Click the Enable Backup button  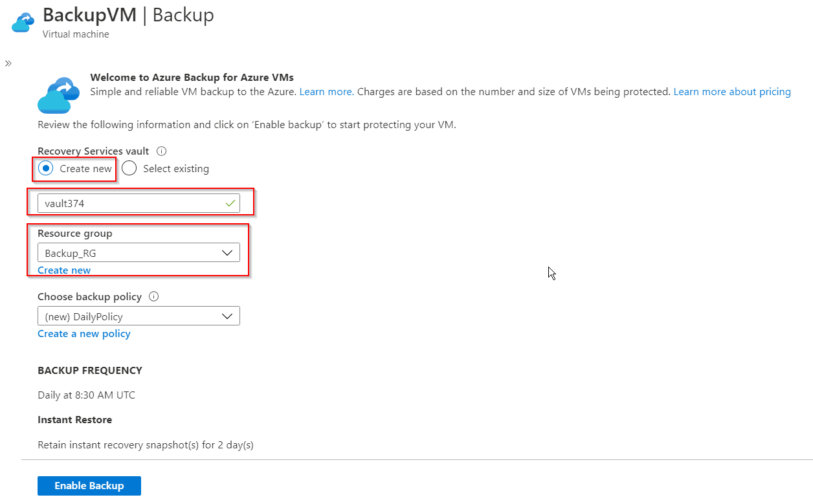89,486
